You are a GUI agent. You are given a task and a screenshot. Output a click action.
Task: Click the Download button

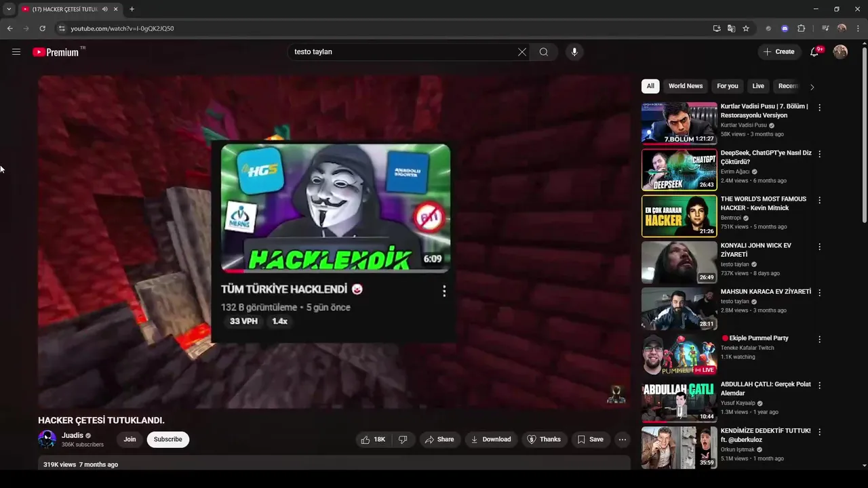coord(491,439)
